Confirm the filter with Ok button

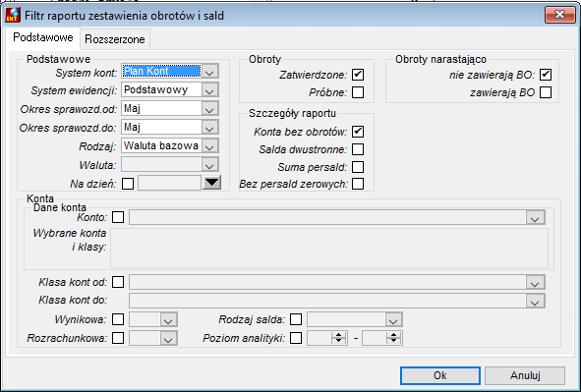tap(440, 375)
